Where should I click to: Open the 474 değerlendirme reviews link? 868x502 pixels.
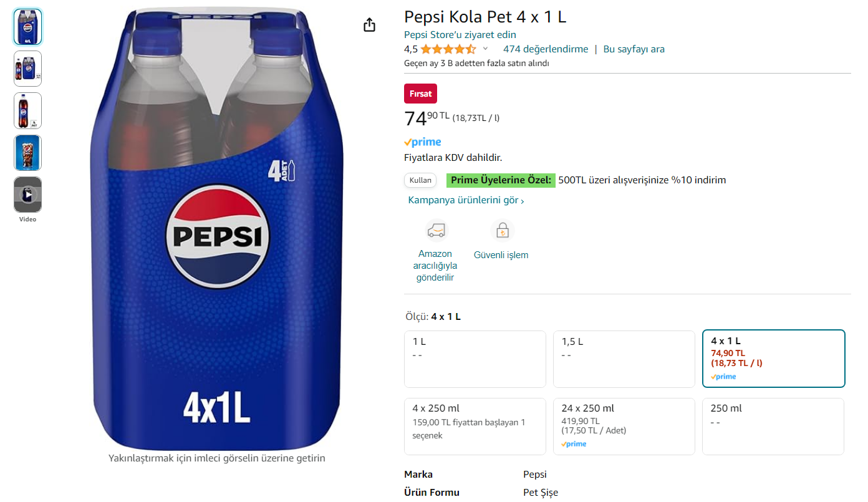[546, 49]
